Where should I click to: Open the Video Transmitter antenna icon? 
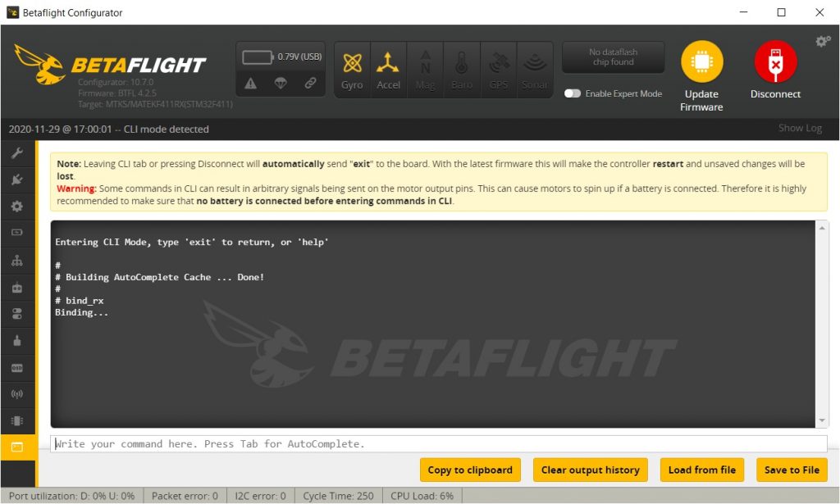17,394
